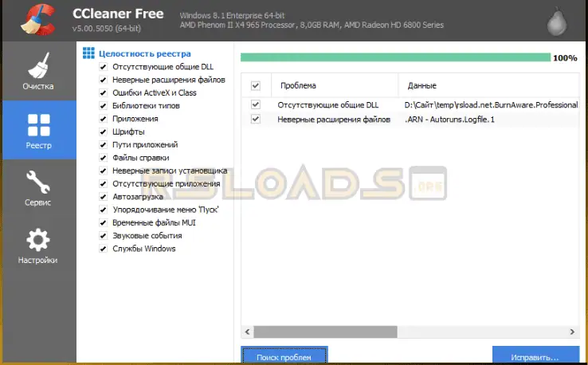Uncheck the .ARN Autoruns result row checkbox

256,119
